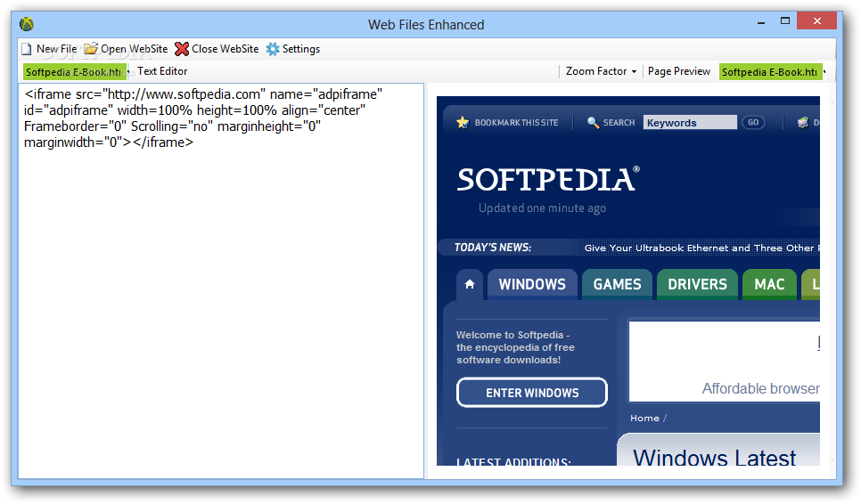Viewport: 861px width, 504px height.
Task: Click the SOFTPEDIA logo in preview
Action: pos(548,179)
